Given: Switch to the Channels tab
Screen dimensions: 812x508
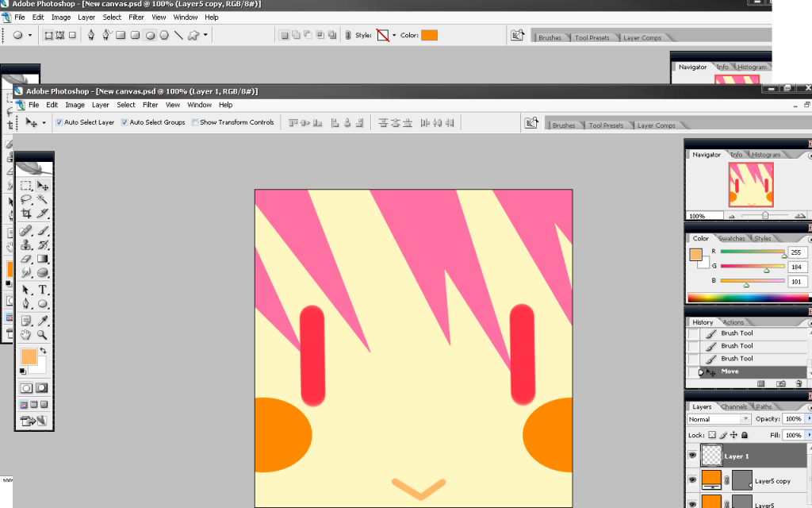Looking at the screenshot, I should click(733, 407).
